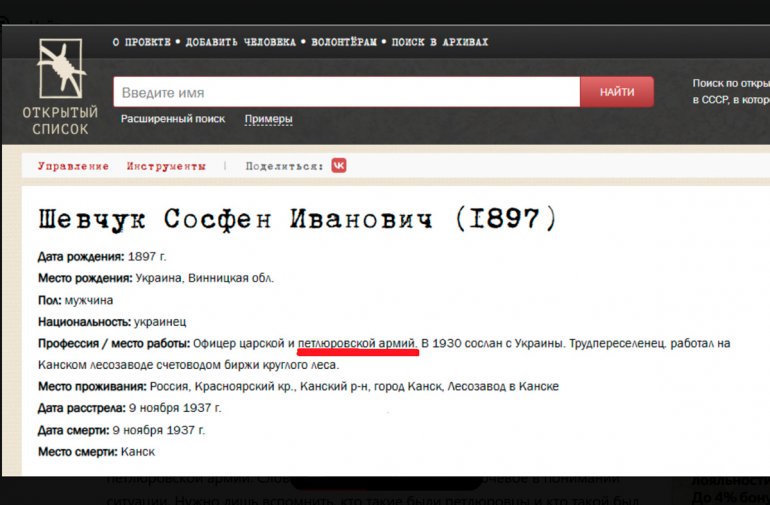Click the underlined петлюровской армий text
The height and width of the screenshot is (505, 770).
click(357, 343)
